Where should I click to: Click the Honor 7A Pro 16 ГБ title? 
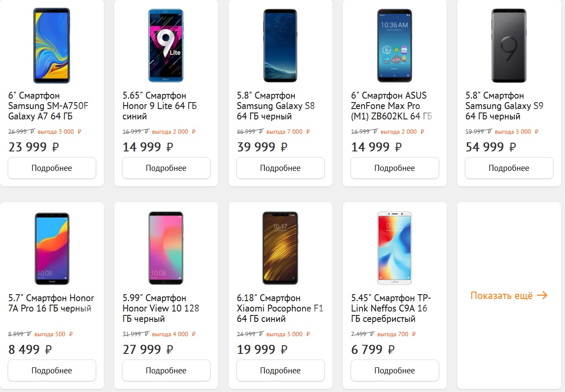pos(51,303)
